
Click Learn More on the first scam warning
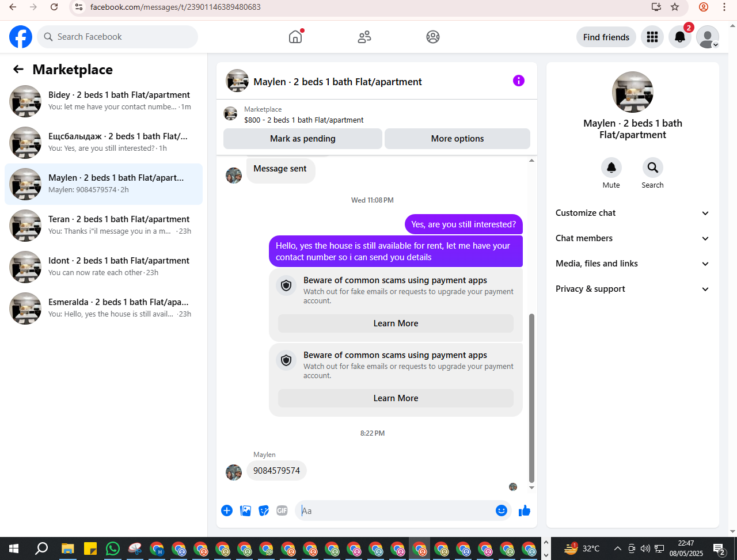(396, 323)
